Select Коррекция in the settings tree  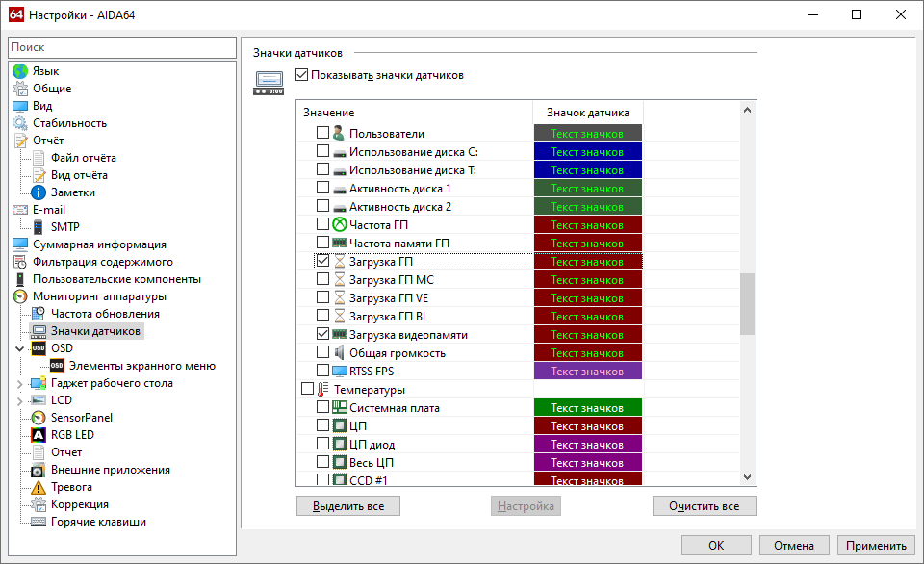click(80, 504)
